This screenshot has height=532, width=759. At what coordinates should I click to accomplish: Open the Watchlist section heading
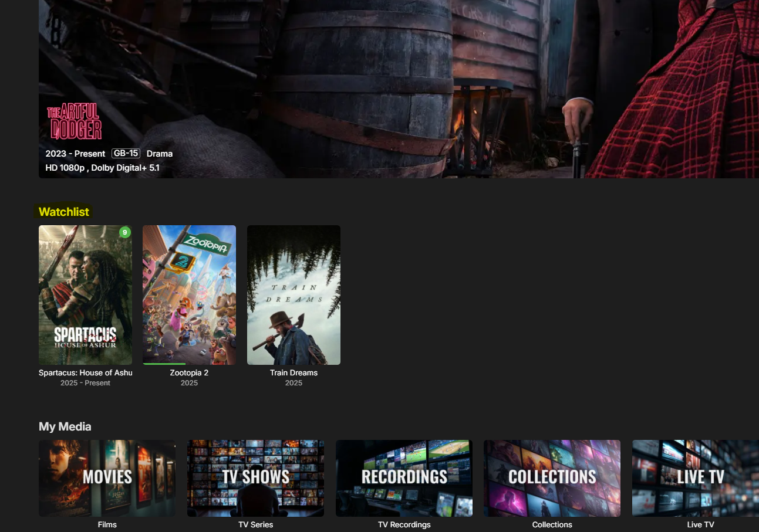tap(64, 212)
